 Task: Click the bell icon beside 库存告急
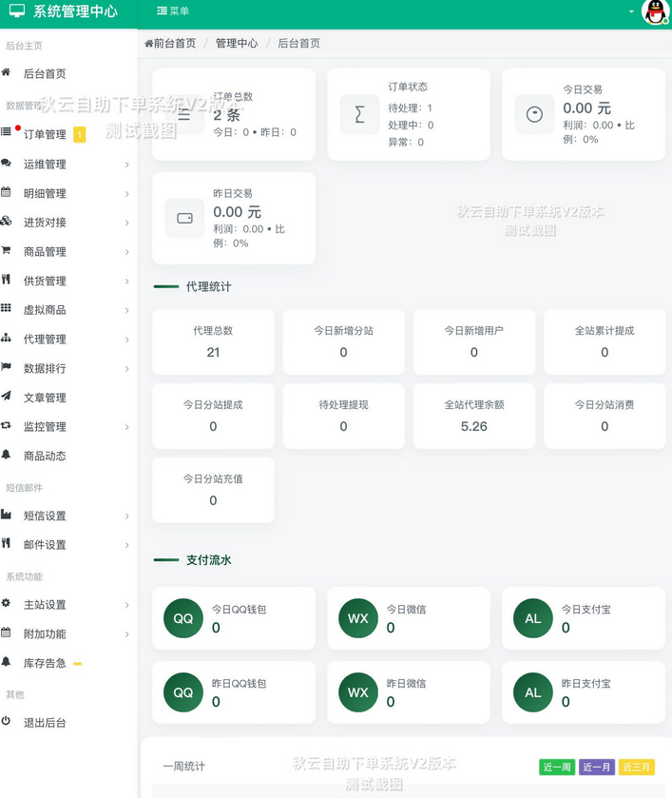click(6, 662)
